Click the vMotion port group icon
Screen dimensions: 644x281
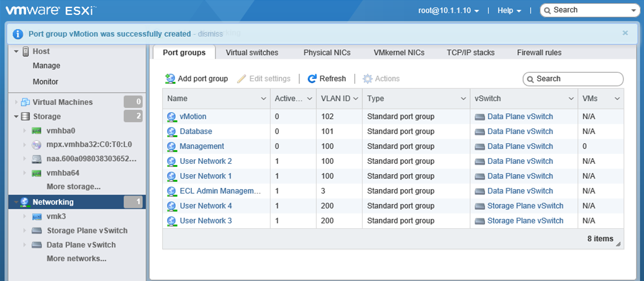(x=172, y=117)
